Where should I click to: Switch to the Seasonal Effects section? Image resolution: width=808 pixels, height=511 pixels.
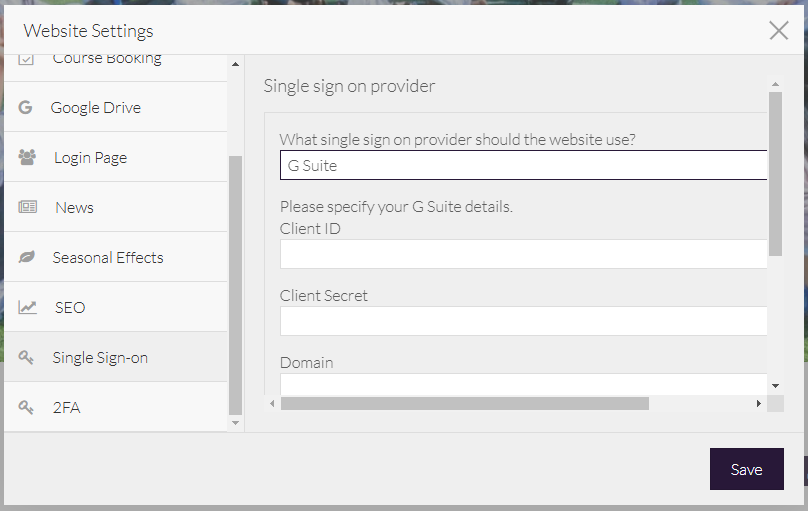click(x=108, y=257)
